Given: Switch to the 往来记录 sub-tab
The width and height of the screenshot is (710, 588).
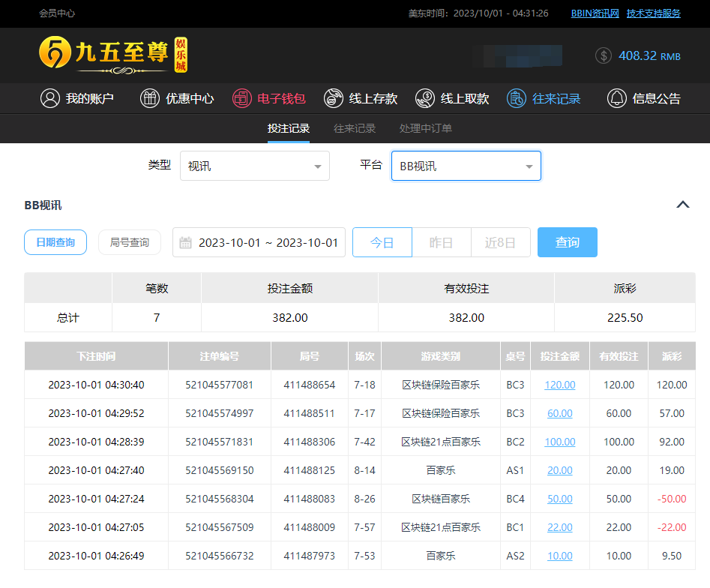Looking at the screenshot, I should click(x=355, y=128).
